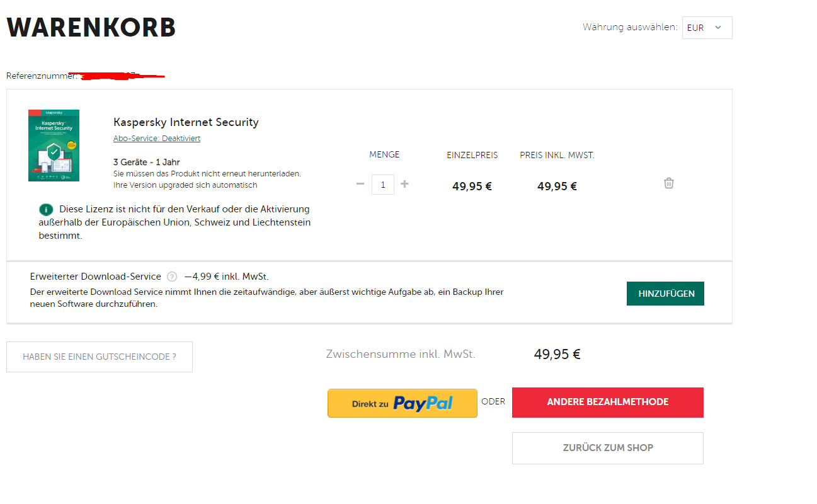Click the 3 Geräte - 1 Jahr text
Viewport: 817px width, 504px height.
[147, 163]
